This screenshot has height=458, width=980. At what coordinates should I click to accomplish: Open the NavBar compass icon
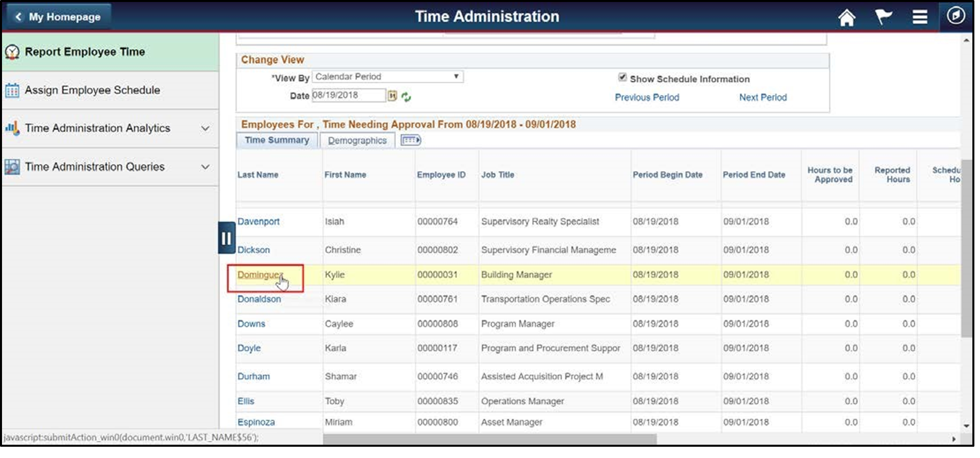(956, 16)
